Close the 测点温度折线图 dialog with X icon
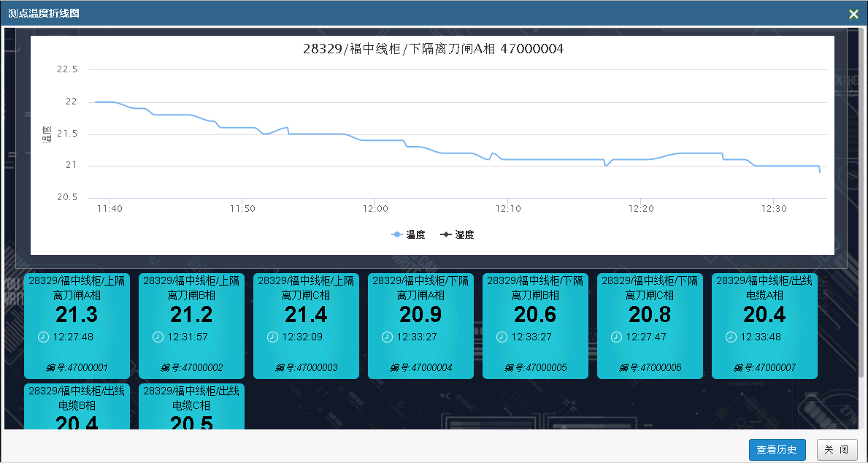Screen dimensions: 868x463 click(853, 14)
